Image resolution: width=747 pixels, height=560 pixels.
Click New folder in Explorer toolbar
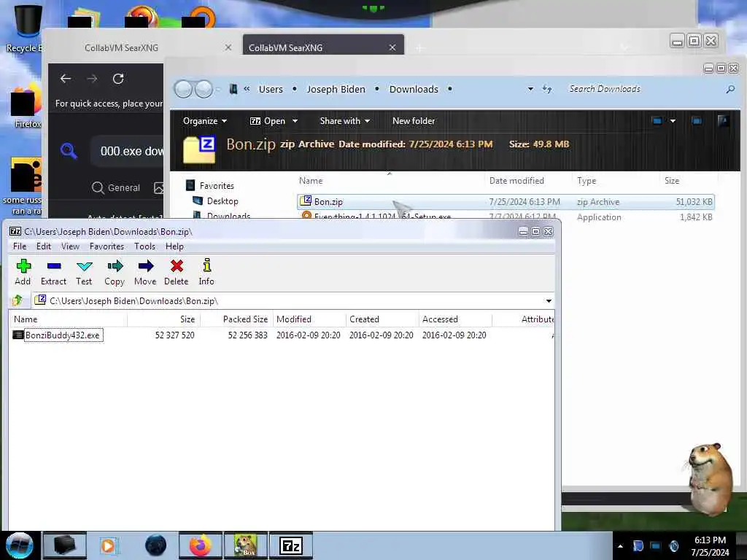point(414,121)
